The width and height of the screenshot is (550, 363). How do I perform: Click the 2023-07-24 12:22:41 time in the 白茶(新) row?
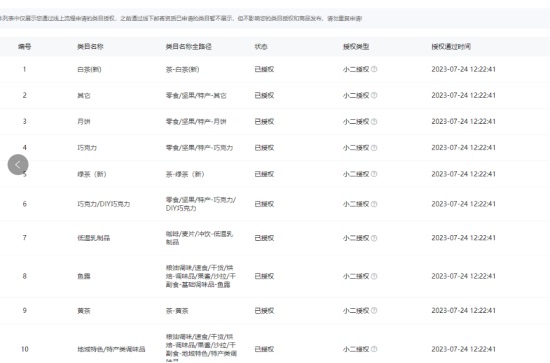coord(463,69)
